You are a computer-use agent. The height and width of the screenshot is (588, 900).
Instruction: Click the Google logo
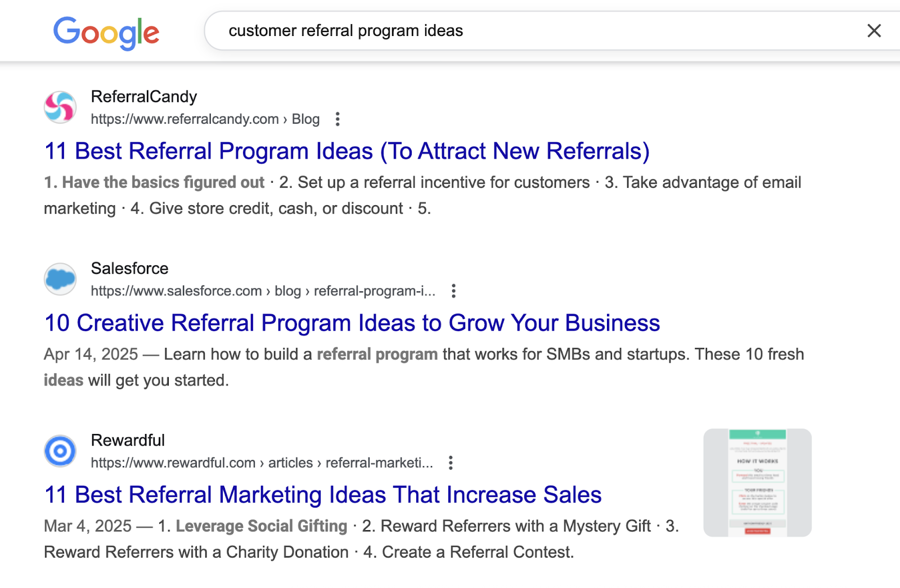click(106, 32)
